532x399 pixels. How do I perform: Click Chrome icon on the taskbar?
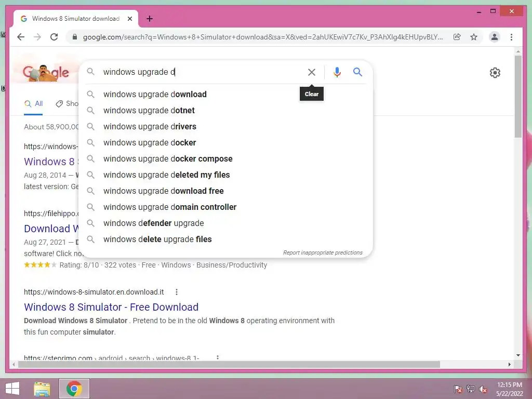coord(74,389)
